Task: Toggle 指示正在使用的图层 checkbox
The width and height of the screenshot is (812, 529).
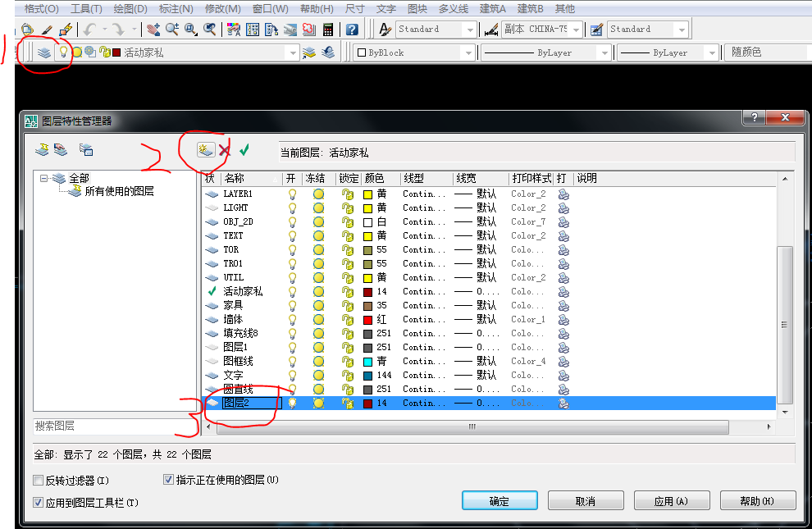Action: click(168, 480)
